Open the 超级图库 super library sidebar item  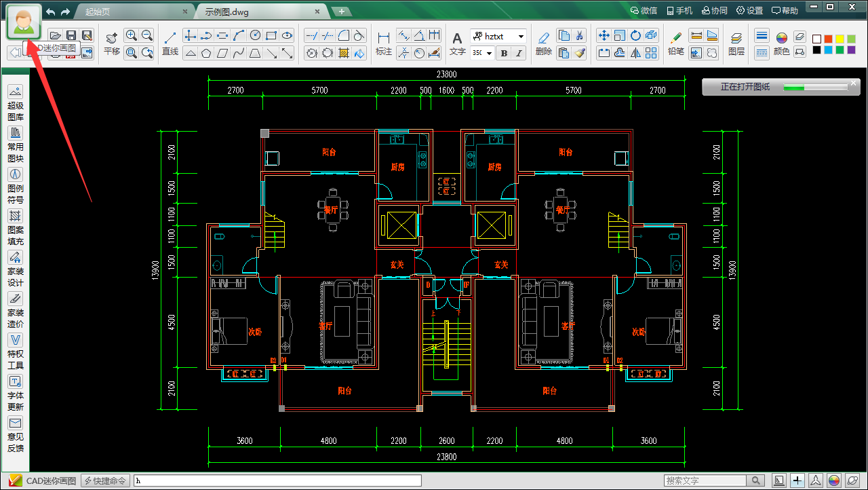pyautogui.click(x=16, y=103)
